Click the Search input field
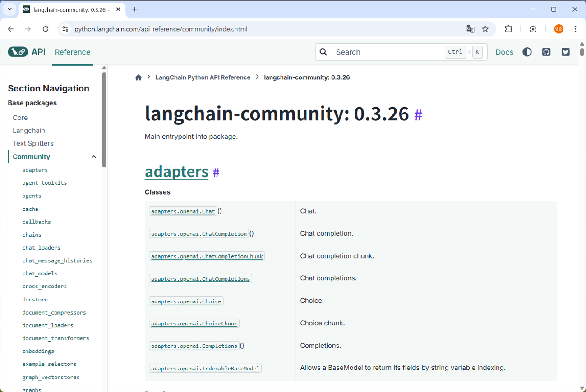 (401, 52)
